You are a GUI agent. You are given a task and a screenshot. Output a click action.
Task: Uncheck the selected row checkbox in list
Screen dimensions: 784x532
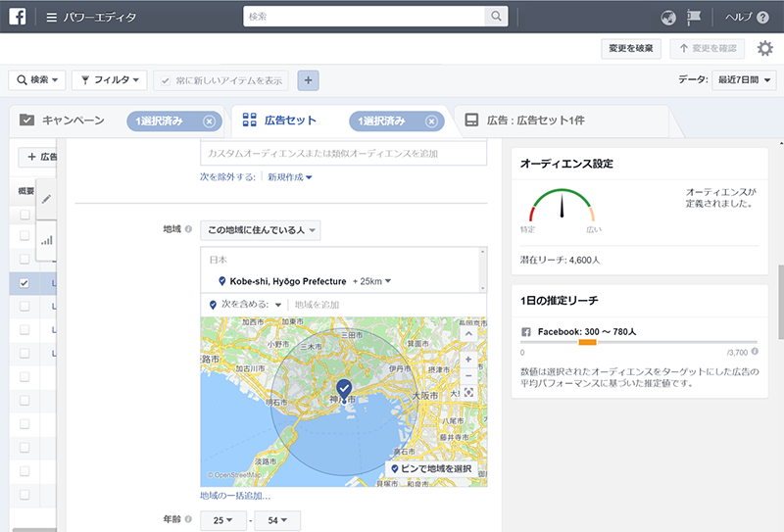pyautogui.click(x=24, y=283)
